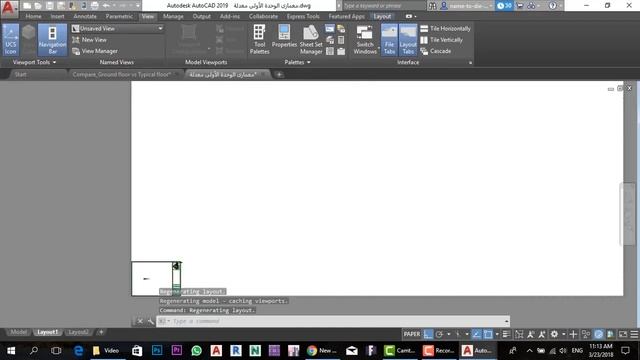
Task: Toggle Ortho mode in status bar
Action: coord(428,334)
